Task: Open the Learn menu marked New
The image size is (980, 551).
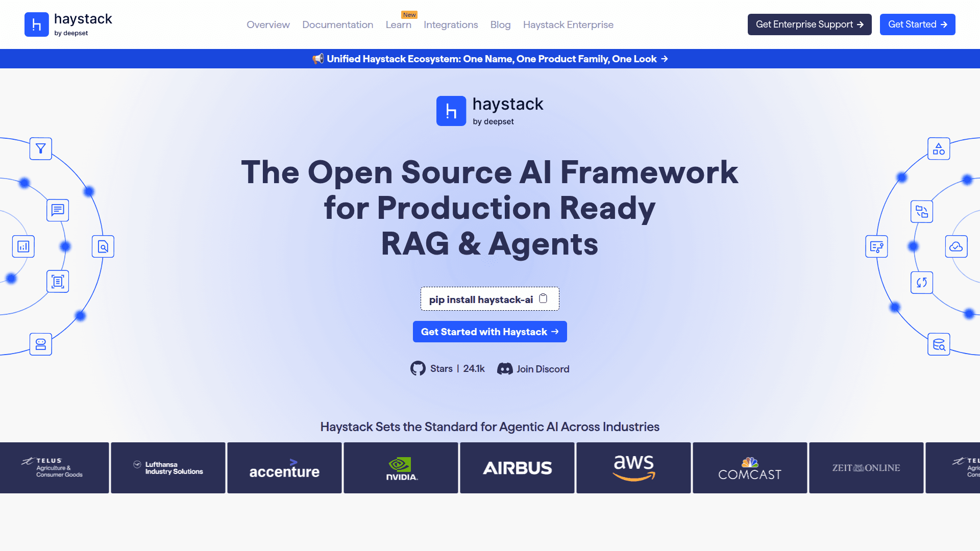Action: 398,24
